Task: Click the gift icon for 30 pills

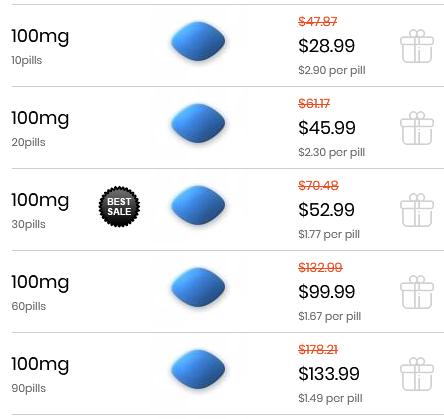Action: click(417, 210)
